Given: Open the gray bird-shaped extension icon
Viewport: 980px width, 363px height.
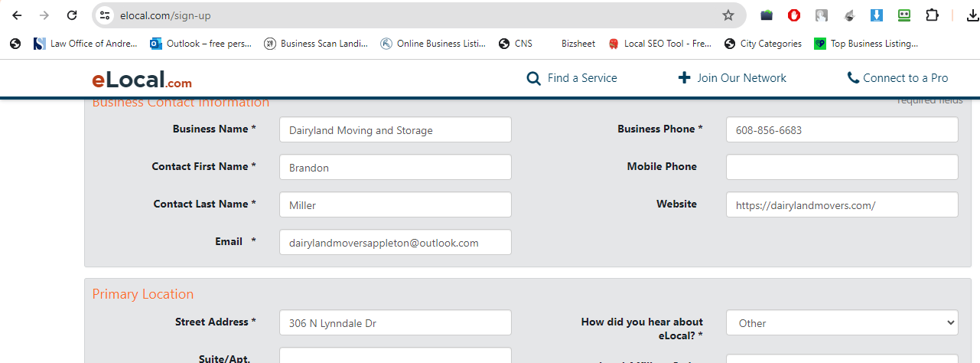Looking at the screenshot, I should click(x=849, y=15).
